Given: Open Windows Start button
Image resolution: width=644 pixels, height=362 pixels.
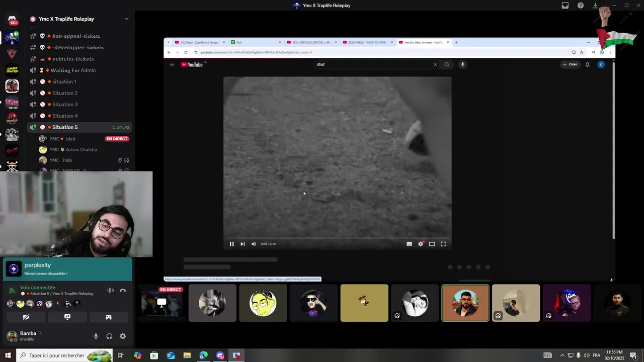Looking at the screenshot, I should point(8,355).
